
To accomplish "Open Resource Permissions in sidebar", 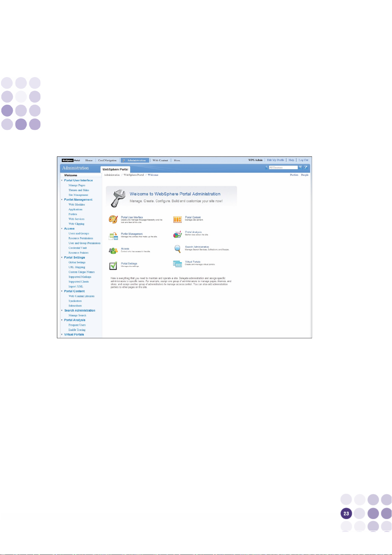I will point(81,238).
